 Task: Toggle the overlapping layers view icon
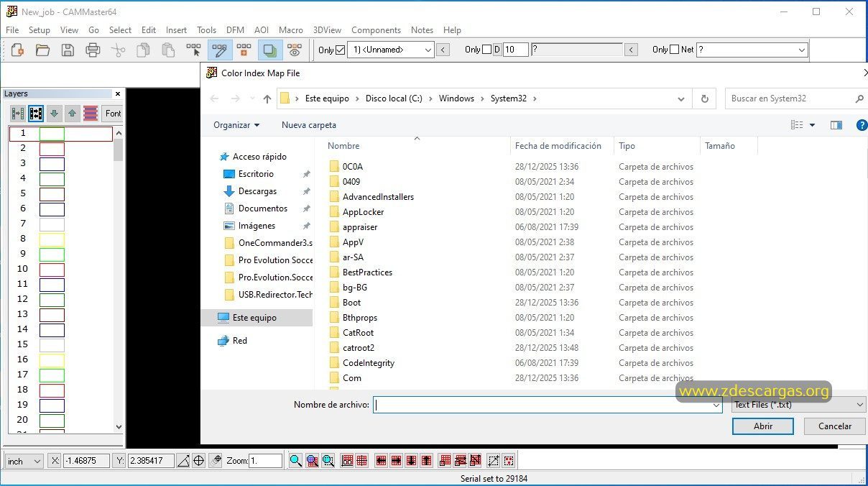pos(269,50)
